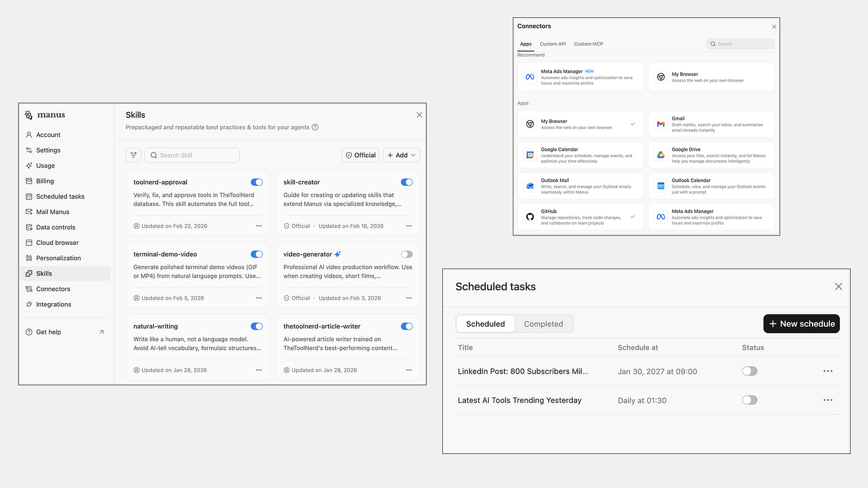This screenshot has width=868, height=488.
Task: Click the help icon next to Skills description
Action: point(315,127)
